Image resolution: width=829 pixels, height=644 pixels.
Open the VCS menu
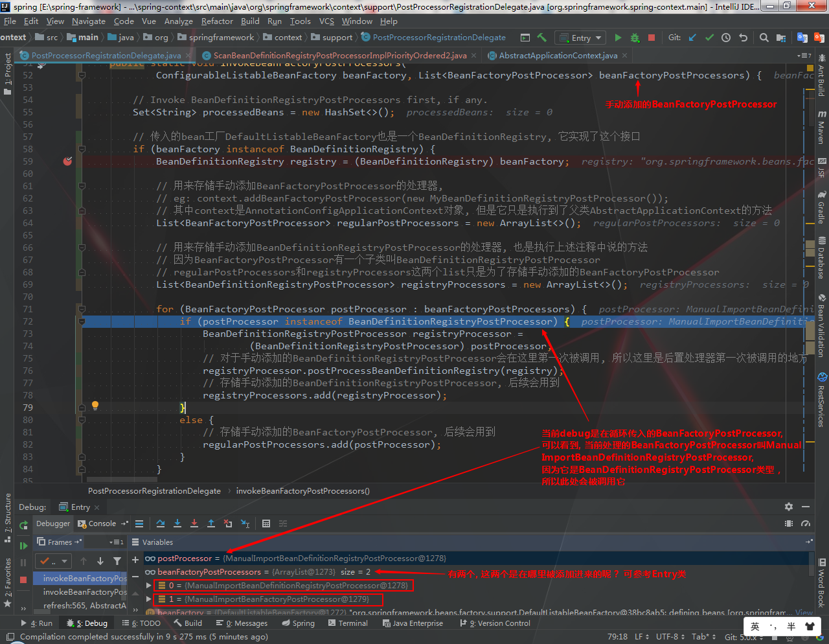pyautogui.click(x=326, y=21)
